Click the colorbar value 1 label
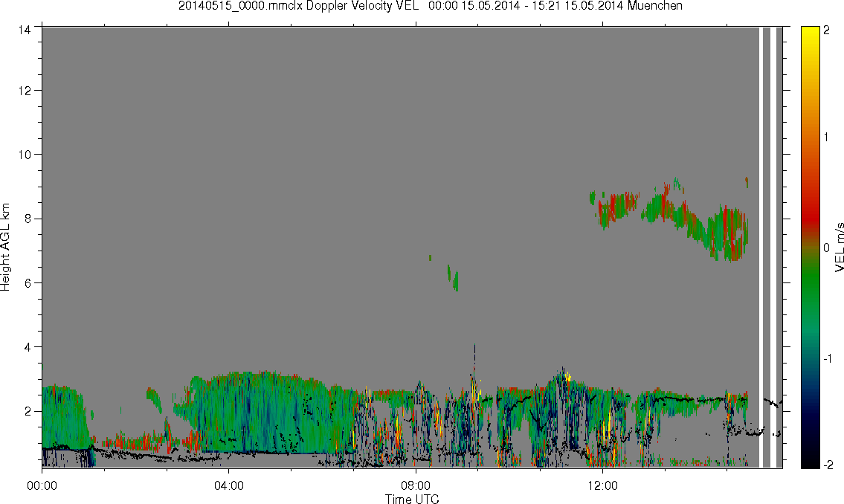Viewport: 844px width, 504px height. (x=827, y=138)
